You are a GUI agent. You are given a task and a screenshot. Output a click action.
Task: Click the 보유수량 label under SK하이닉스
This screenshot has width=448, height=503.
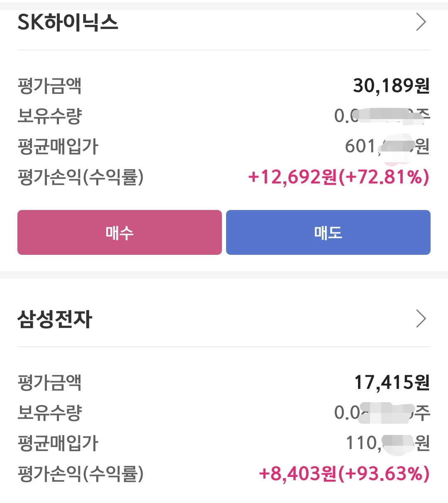pyautogui.click(x=49, y=116)
